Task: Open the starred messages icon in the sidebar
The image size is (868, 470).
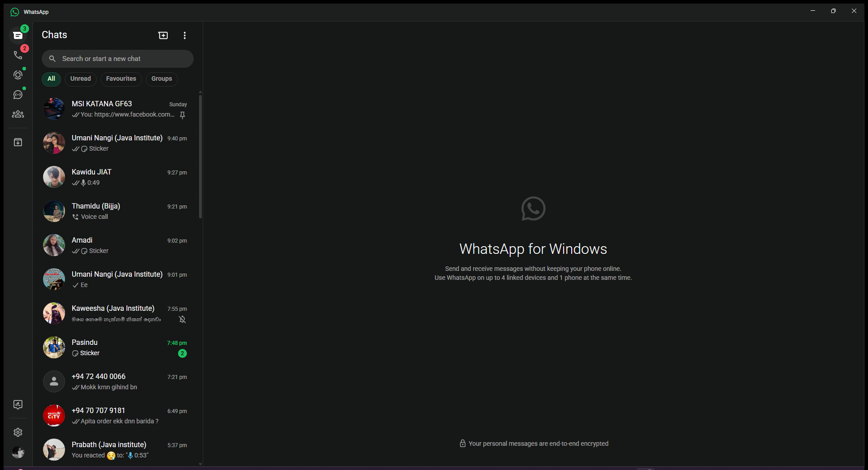Action: coord(18,405)
